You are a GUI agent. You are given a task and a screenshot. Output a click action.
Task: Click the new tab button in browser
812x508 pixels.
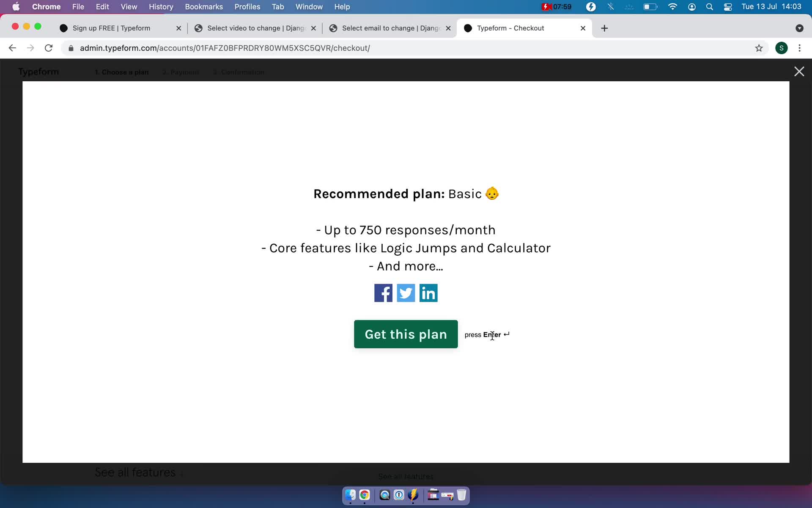(604, 28)
